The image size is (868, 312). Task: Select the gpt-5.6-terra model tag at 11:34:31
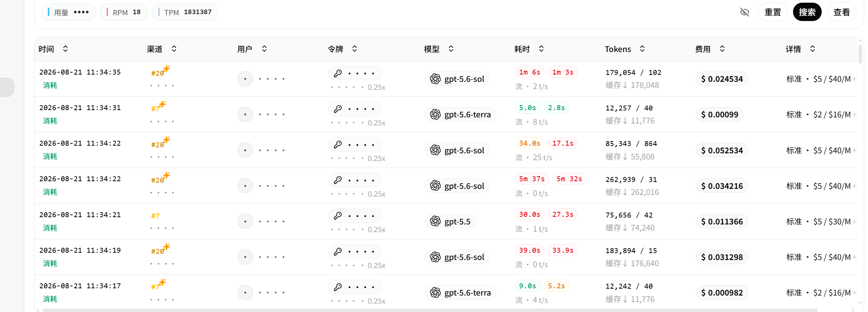click(460, 114)
